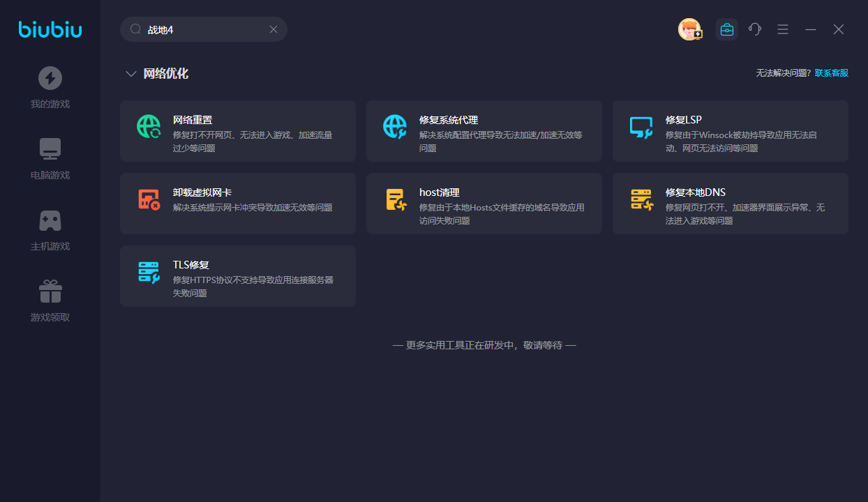Viewport: 868px width, 502px height.
Task: Click the 联系客服 link
Action: tap(832, 73)
